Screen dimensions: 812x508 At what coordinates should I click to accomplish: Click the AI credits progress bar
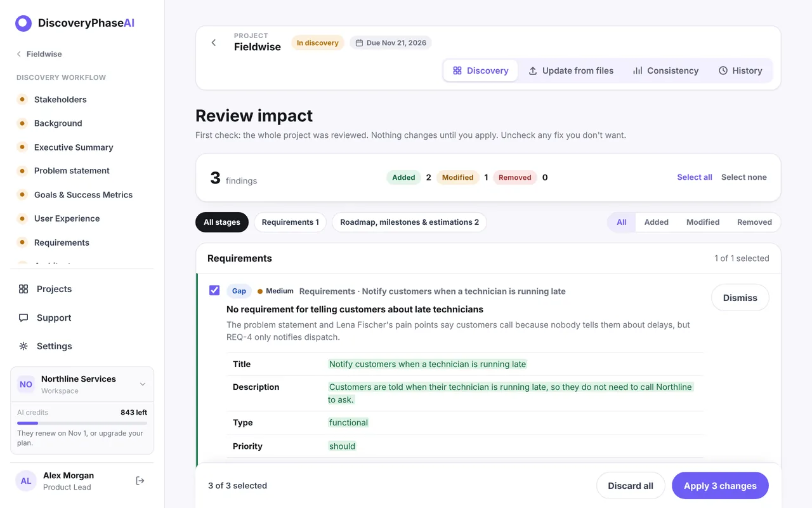[82, 423]
